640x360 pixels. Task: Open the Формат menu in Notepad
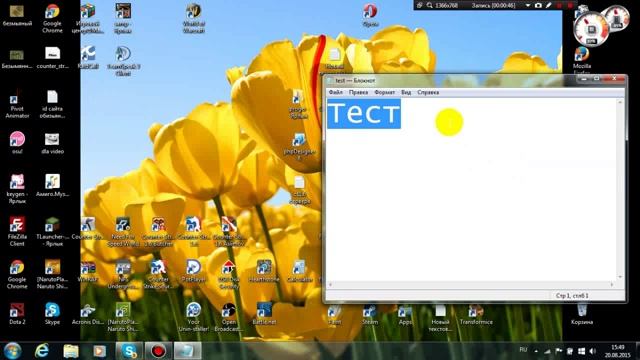click(x=384, y=92)
